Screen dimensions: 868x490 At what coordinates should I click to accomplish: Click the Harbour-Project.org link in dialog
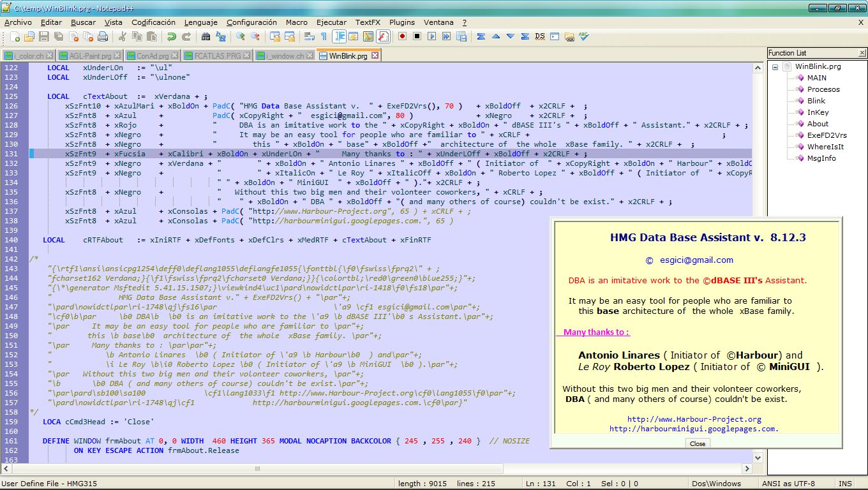tap(694, 419)
